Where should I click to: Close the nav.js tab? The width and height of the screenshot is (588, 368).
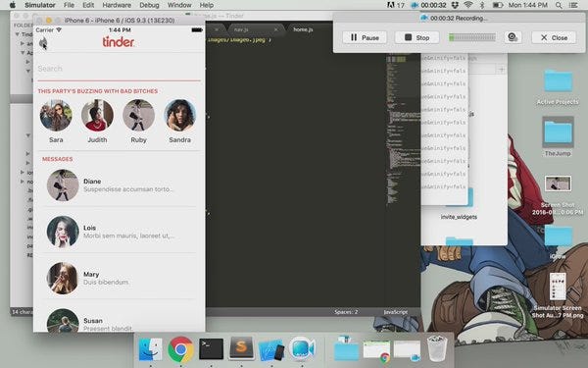pos(276,29)
